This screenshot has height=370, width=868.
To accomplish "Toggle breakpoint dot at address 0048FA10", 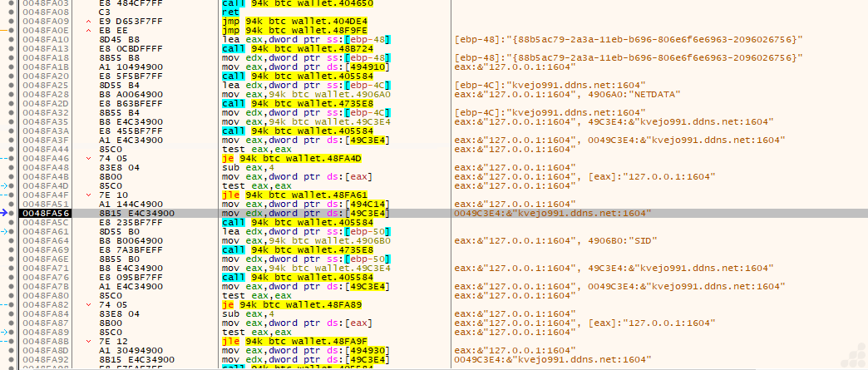I will click(12, 39).
